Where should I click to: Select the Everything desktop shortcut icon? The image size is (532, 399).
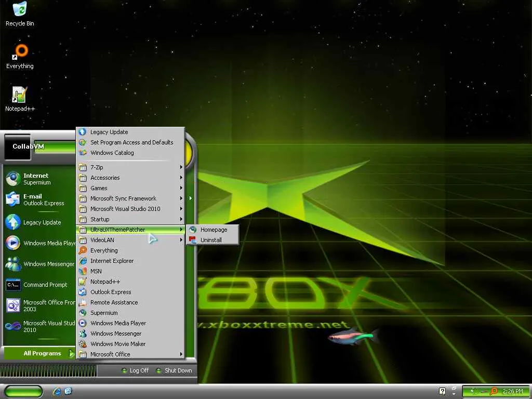click(20, 51)
